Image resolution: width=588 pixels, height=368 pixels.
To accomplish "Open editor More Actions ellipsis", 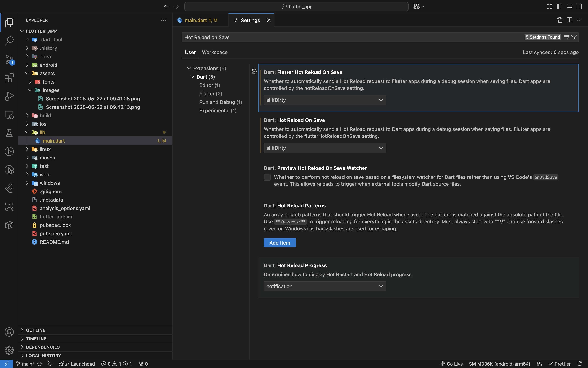I will [579, 20].
